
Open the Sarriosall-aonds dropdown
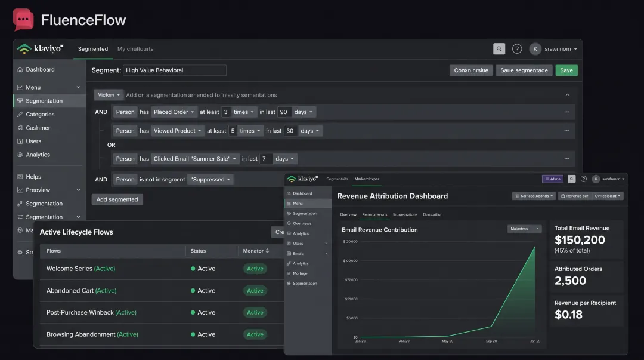534,196
